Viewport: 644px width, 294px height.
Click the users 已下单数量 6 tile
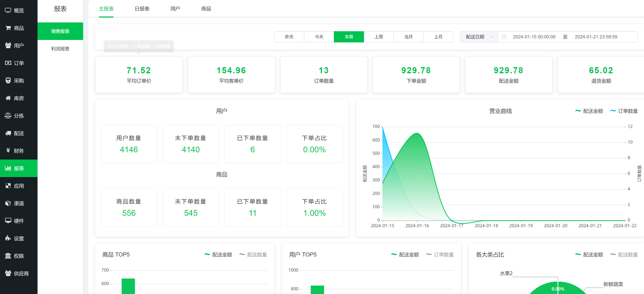point(253,144)
